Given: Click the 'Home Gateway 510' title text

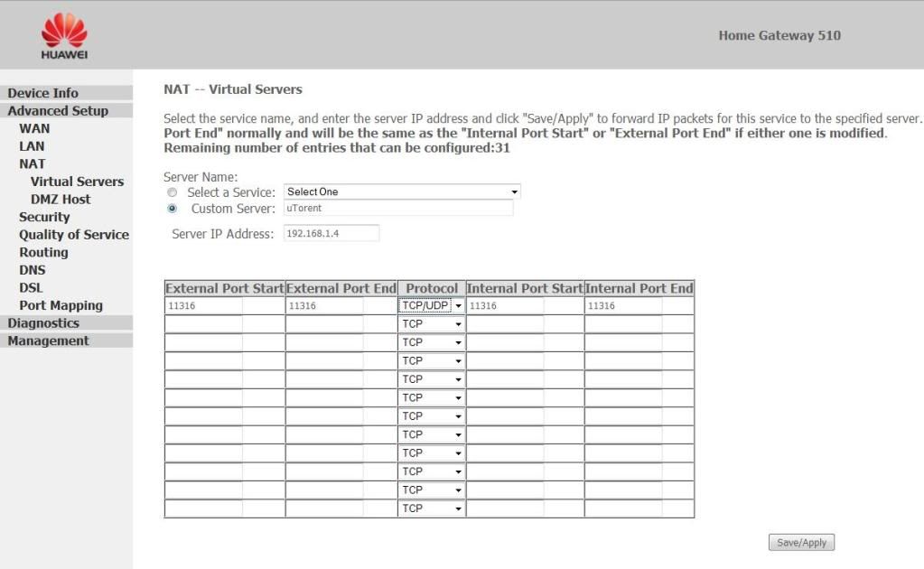Looking at the screenshot, I should 779,35.
